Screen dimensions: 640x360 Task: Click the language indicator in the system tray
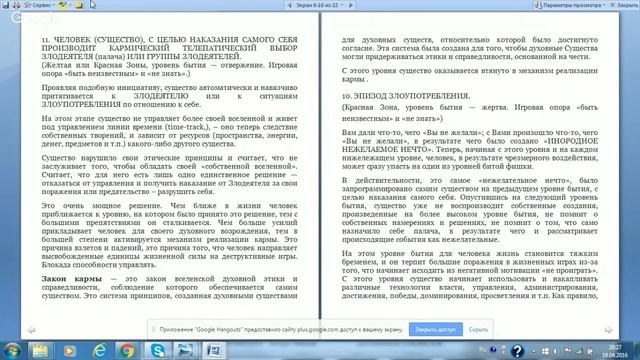[x=483, y=350]
